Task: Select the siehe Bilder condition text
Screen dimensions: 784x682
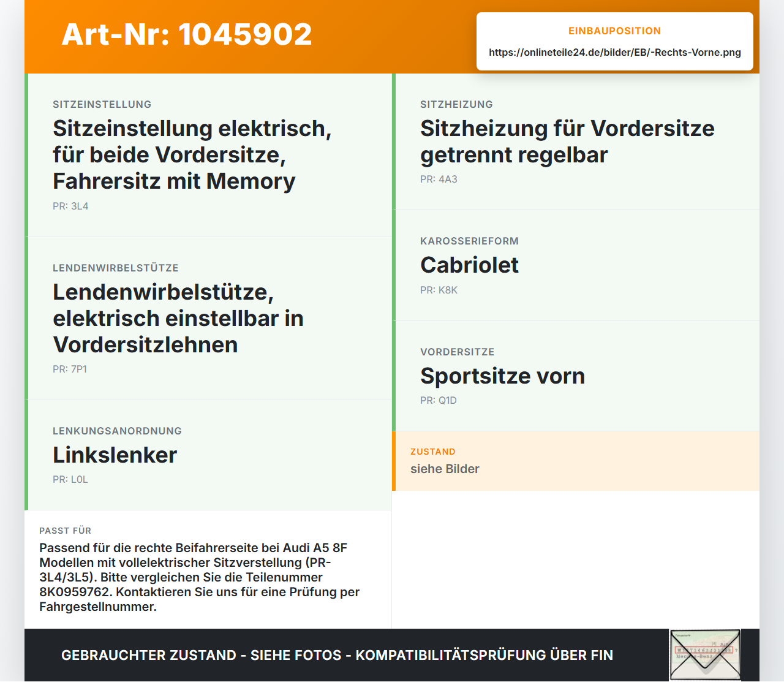Action: coord(445,469)
